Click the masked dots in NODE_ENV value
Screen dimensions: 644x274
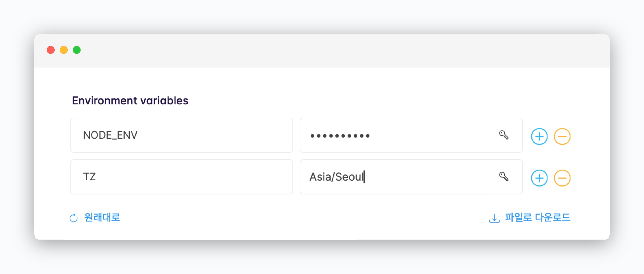(x=340, y=136)
